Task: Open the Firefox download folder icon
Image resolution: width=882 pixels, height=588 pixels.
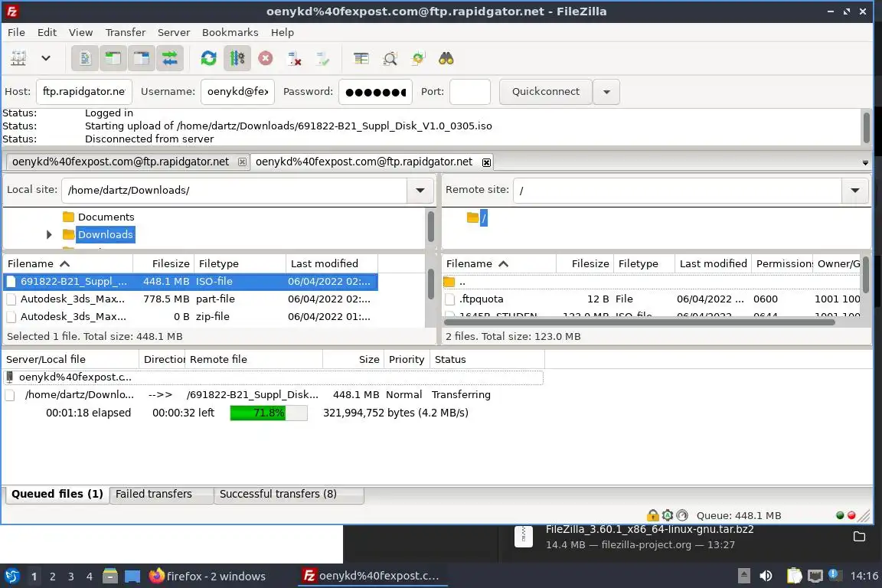Action: tap(860, 536)
